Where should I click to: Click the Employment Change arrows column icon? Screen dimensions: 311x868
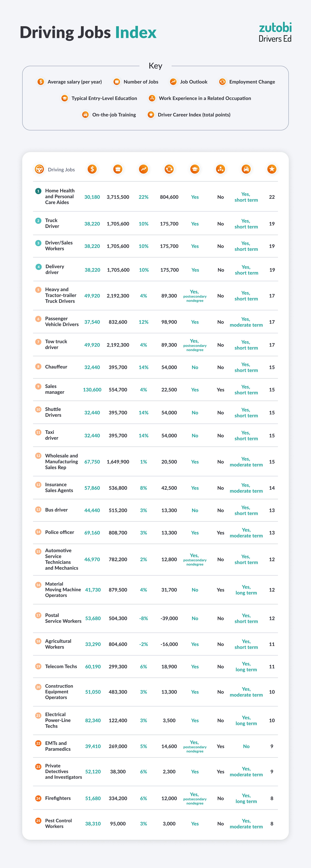pos(169,169)
